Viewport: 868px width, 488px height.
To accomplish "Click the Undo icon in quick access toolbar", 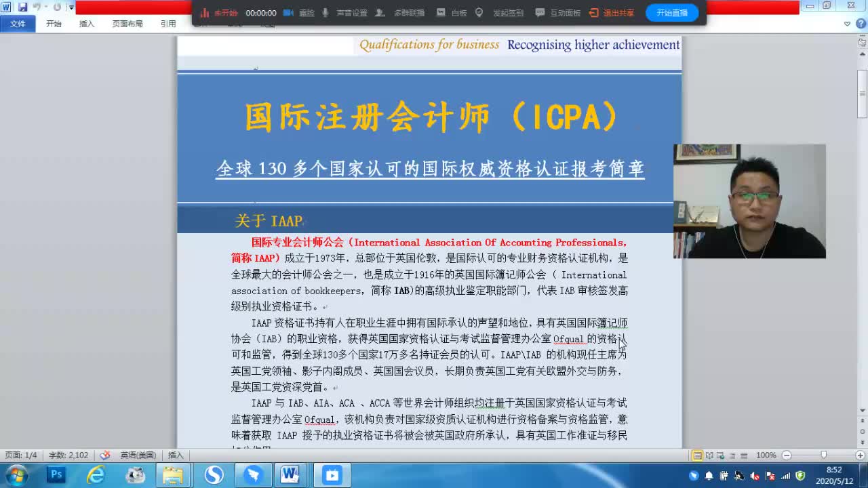I will 37,7.
